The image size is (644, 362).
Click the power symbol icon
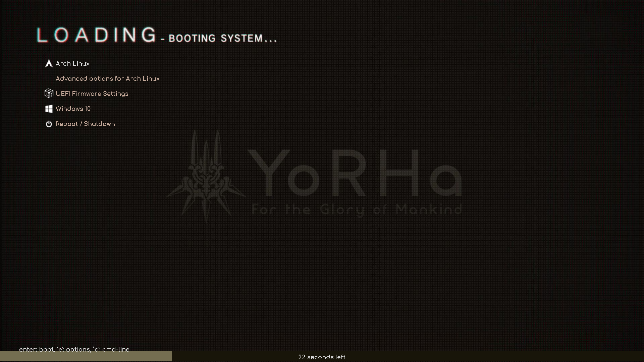click(49, 124)
